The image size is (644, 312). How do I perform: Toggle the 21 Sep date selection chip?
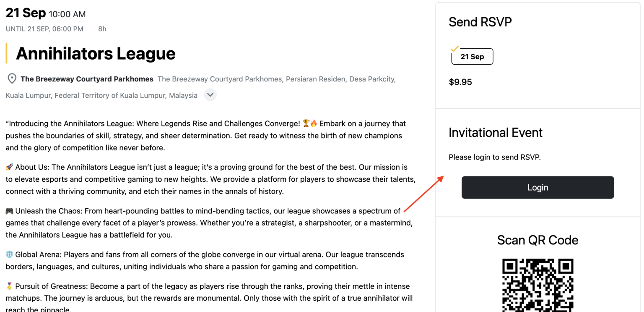coord(472,57)
